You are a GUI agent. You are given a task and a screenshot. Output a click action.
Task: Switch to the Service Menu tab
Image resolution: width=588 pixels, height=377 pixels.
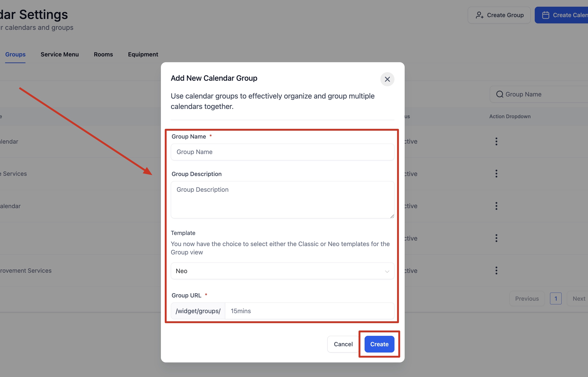pos(59,54)
